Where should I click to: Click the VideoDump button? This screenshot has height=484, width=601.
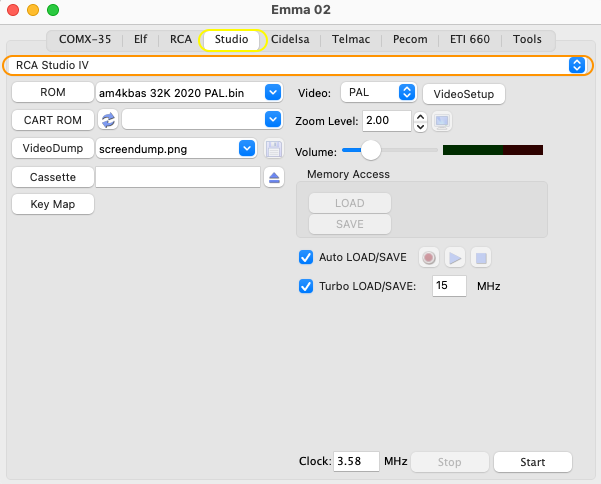(53, 148)
